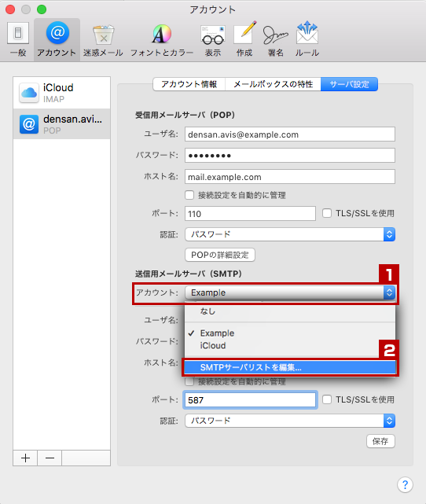
Task: Open フォントとカラー fonts and colors preferences
Action: tap(162, 40)
